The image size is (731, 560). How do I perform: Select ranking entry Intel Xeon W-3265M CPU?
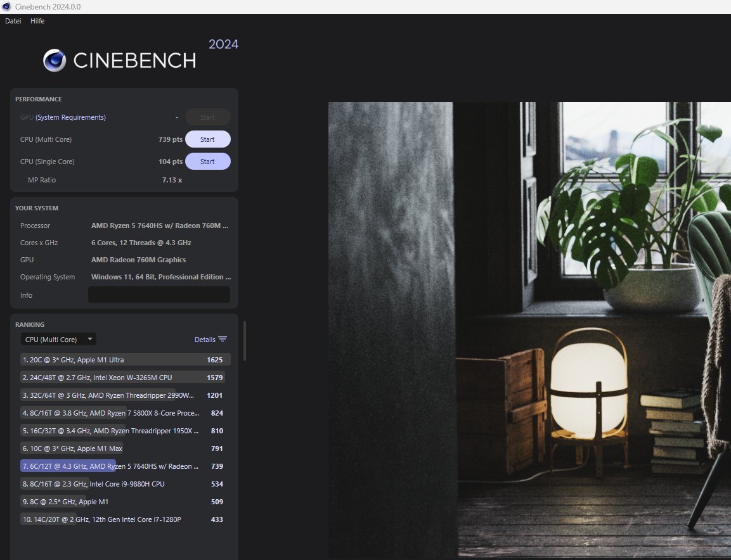[x=126, y=378]
